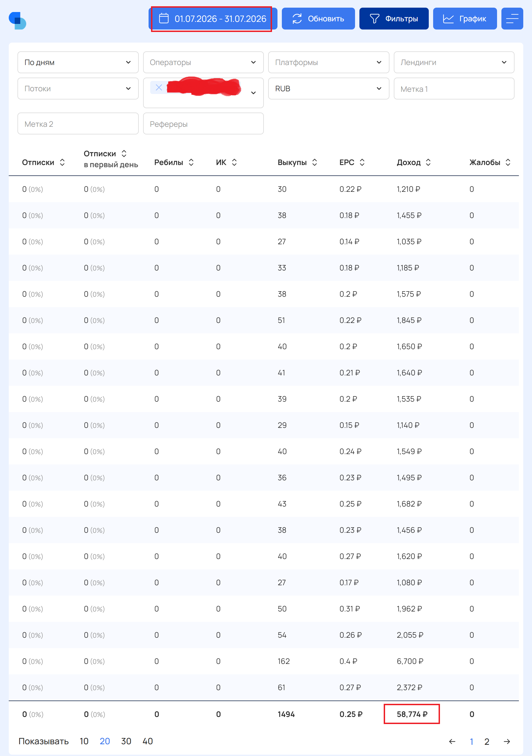
Task: Sort by EPC column arrows
Action: (362, 162)
